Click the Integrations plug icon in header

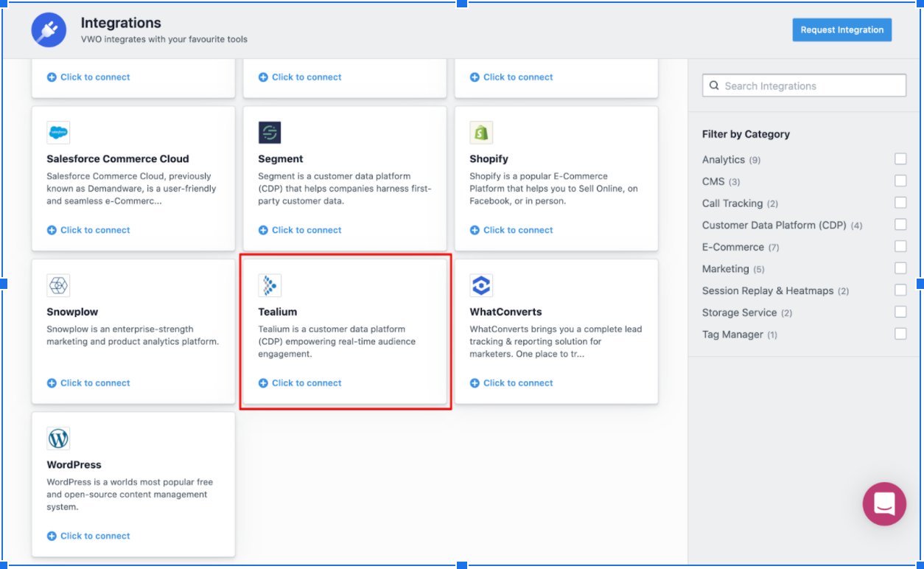pos(49,30)
